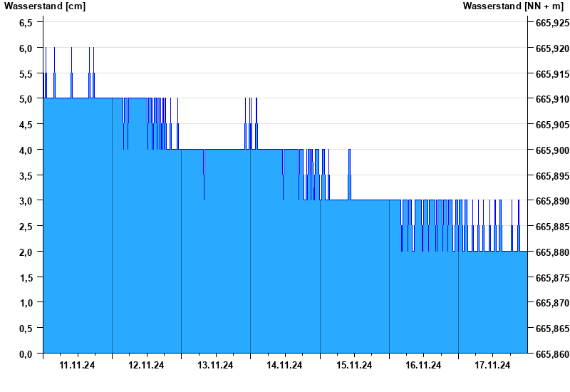Click the 5,0 tick on left axis
The height and width of the screenshot is (392, 570).
26,99
